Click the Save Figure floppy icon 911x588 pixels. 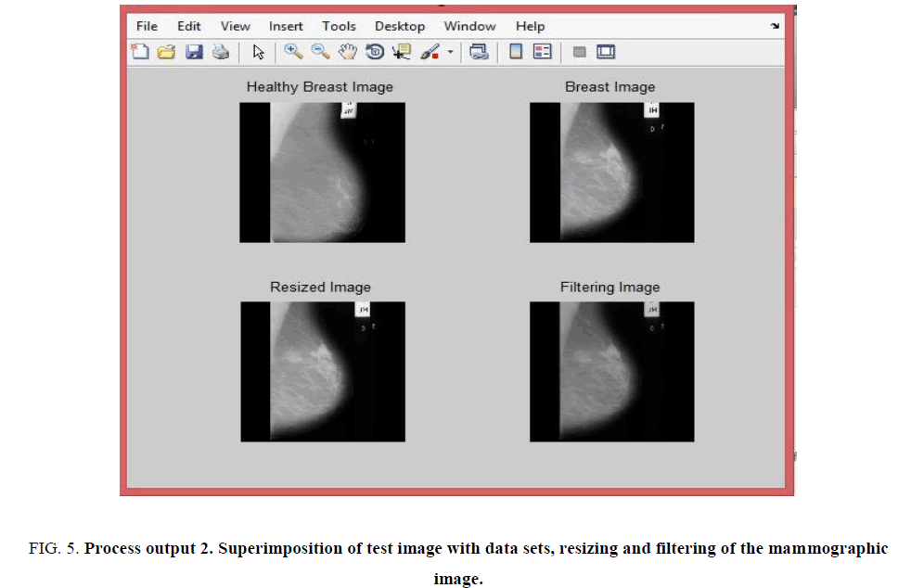click(x=194, y=52)
